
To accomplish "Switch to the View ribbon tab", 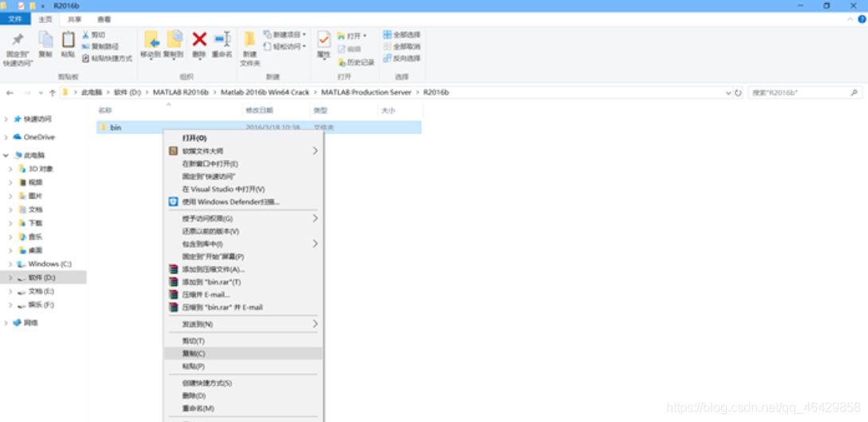I will pos(104,19).
